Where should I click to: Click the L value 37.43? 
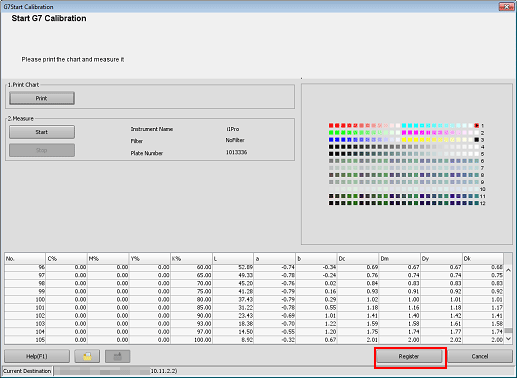click(246, 300)
